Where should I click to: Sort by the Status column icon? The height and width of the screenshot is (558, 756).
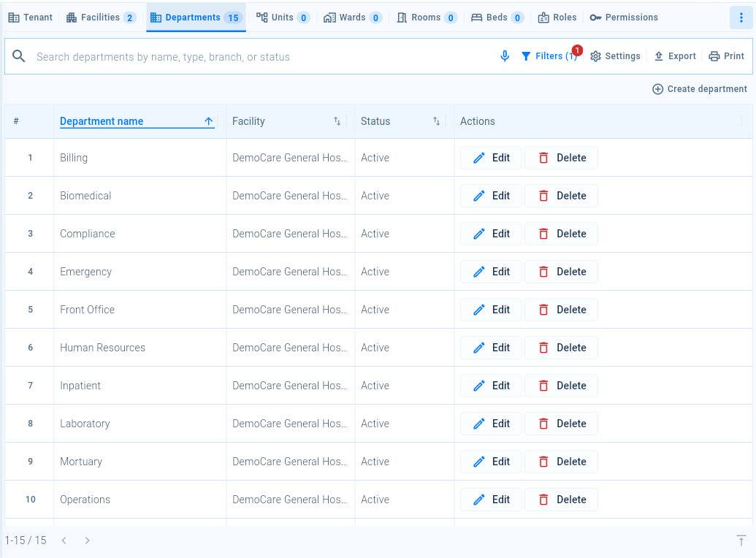click(436, 121)
